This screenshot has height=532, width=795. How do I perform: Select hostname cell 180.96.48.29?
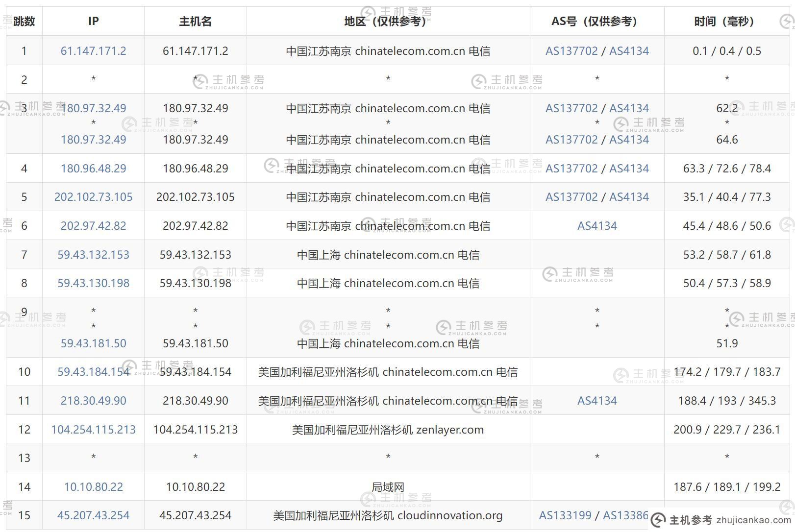coord(195,169)
